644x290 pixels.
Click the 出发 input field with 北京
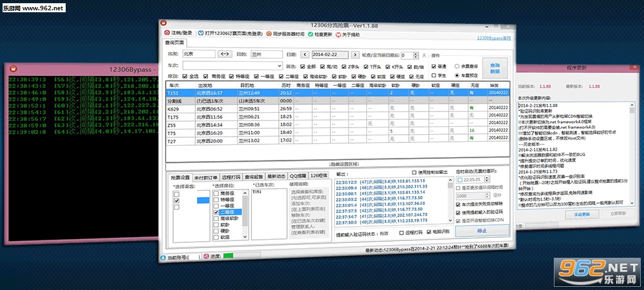click(x=199, y=53)
